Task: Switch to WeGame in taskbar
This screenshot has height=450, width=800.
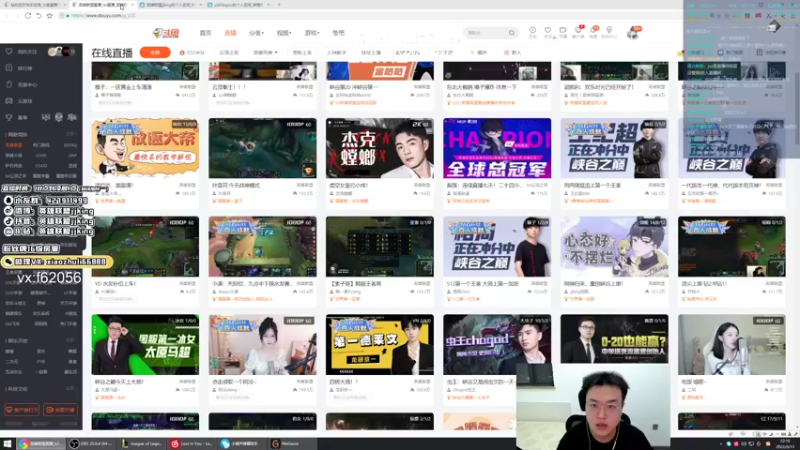Action: (x=292, y=444)
